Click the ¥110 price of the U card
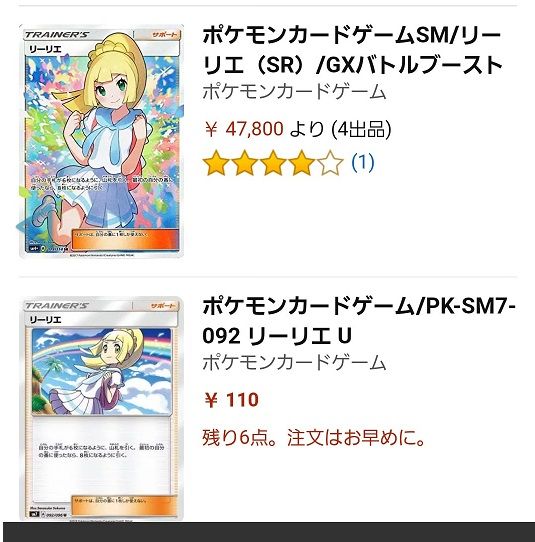535x542 pixels. (231, 400)
